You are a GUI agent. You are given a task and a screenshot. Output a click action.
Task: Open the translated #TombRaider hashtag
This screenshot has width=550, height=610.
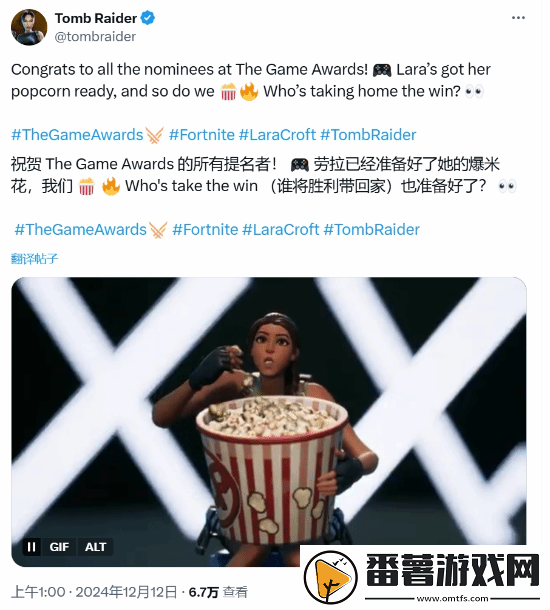coord(371,230)
